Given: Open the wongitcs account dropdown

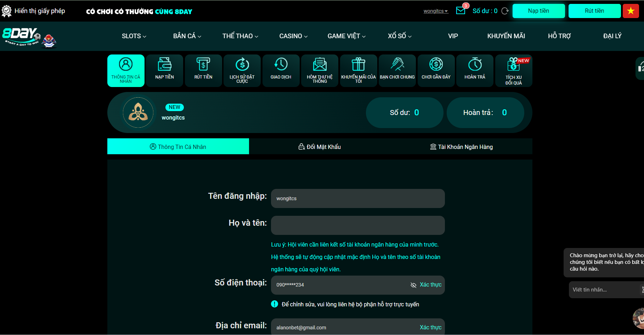Looking at the screenshot, I should click(x=436, y=11).
